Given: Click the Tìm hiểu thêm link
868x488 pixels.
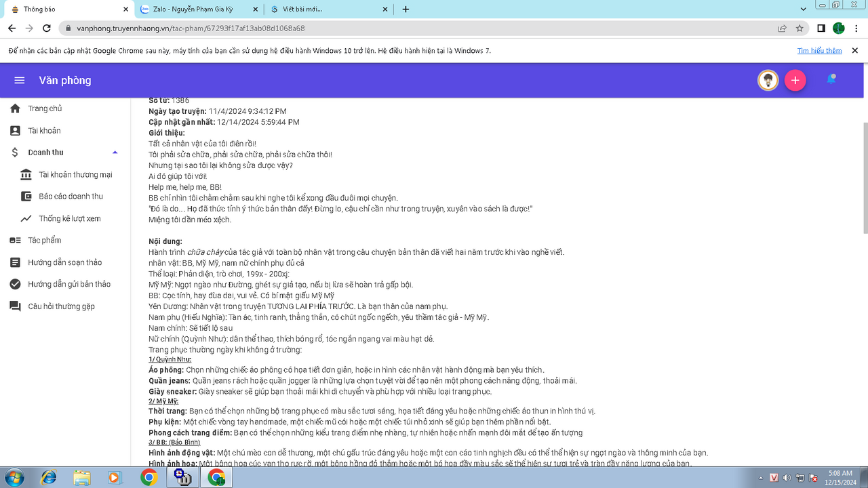Looking at the screenshot, I should coord(819,51).
